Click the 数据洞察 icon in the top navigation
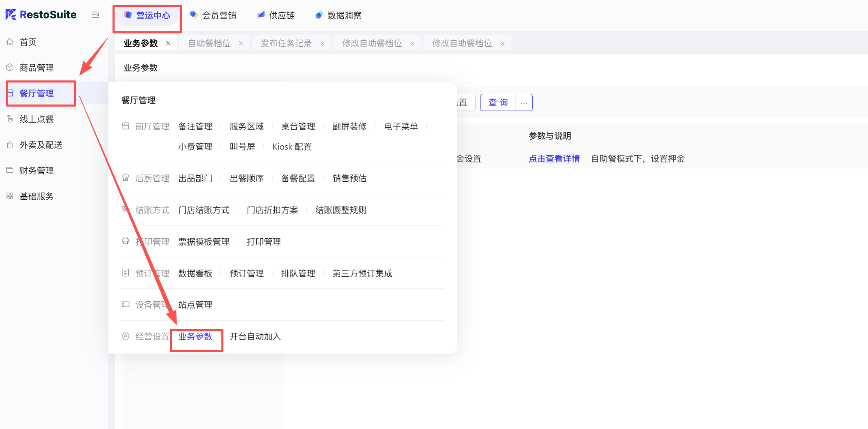Image resolution: width=868 pixels, height=429 pixels. point(319,15)
